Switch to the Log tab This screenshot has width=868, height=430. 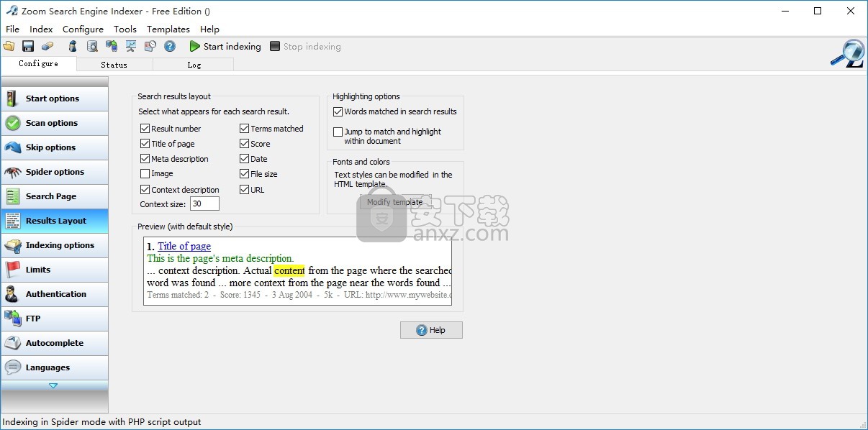(x=194, y=65)
